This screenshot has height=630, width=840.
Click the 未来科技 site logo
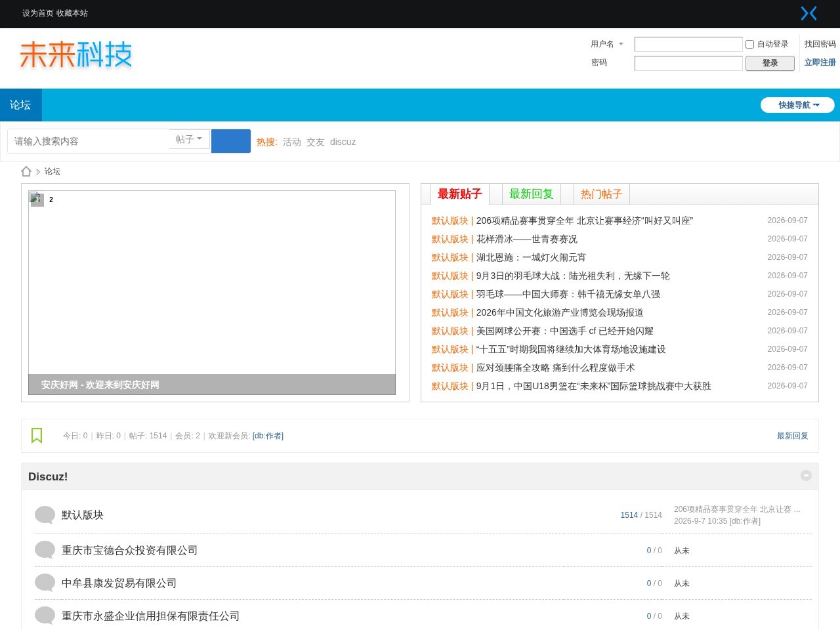[x=76, y=54]
